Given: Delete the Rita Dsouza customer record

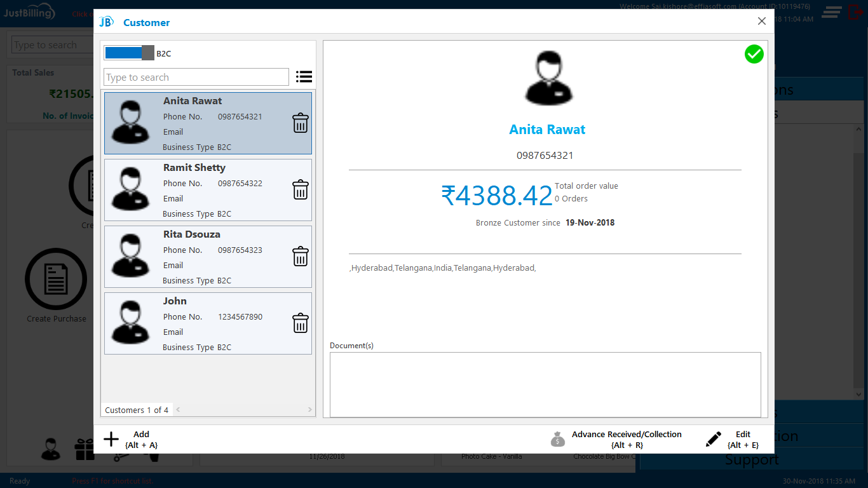Looking at the screenshot, I should pos(301,256).
